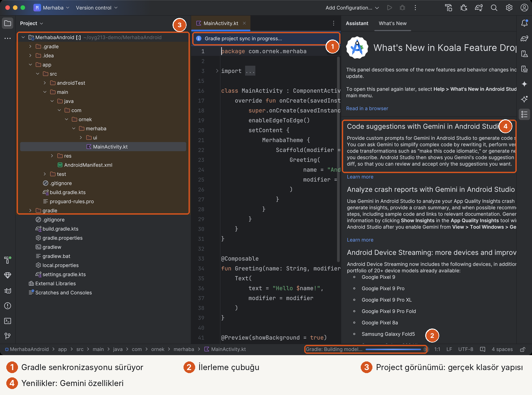
Task: Open the More tool windows ellipsis
Action: tap(8, 38)
